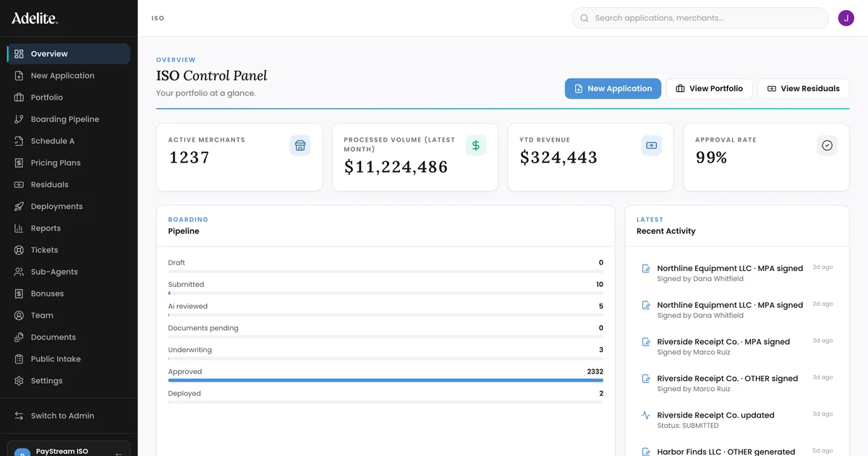Click the Underwriting pipeline row
The width and height of the screenshot is (868, 456).
click(386, 352)
